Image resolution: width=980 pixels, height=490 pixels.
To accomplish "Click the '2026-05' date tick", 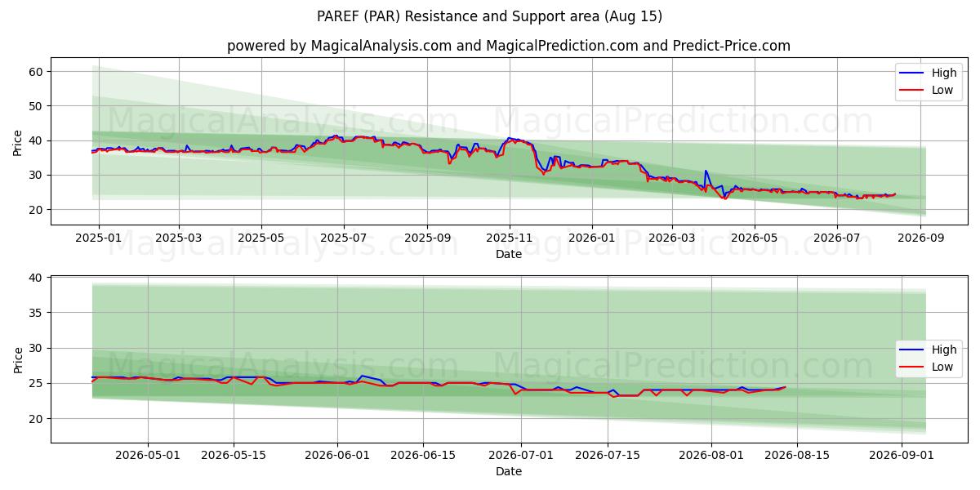I will click(x=755, y=239).
